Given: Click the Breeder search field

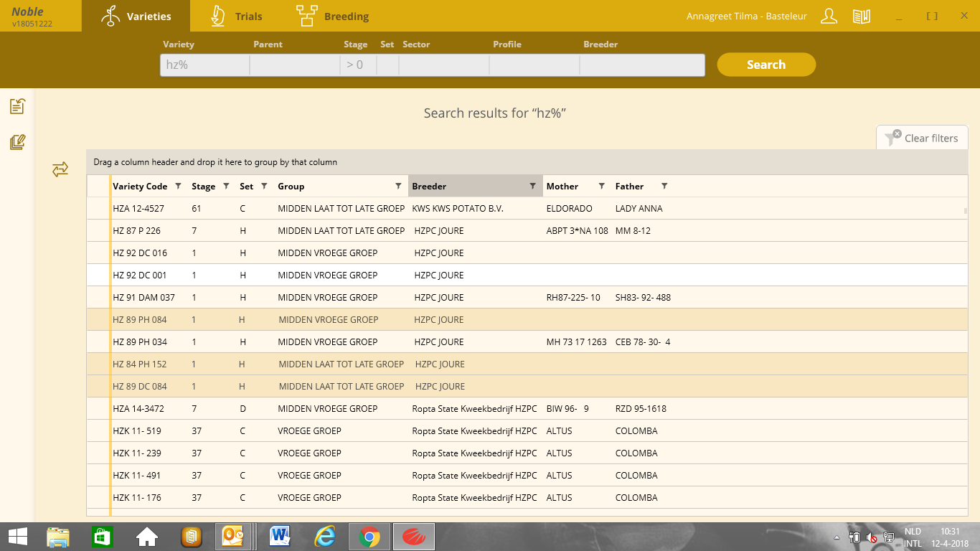Looking at the screenshot, I should point(642,65).
